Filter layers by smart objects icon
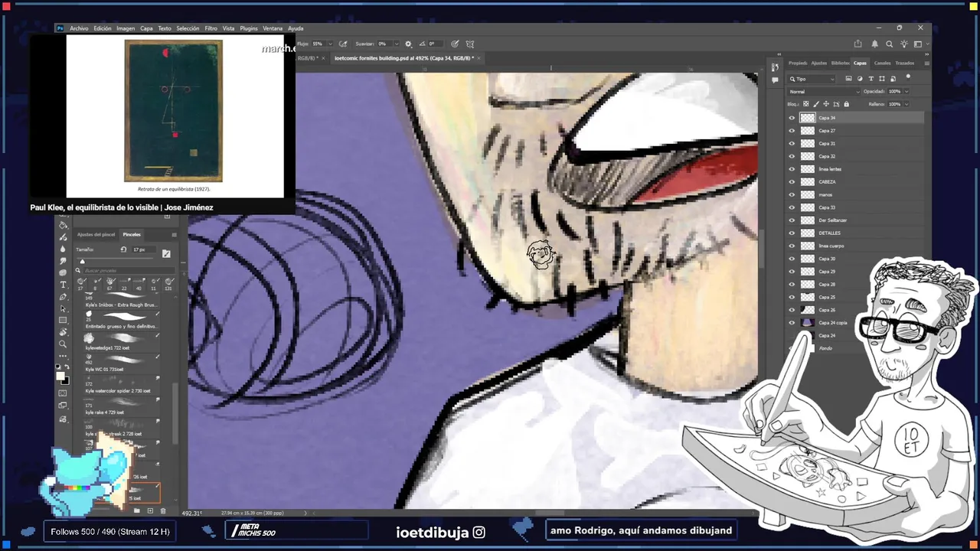 pos(893,79)
